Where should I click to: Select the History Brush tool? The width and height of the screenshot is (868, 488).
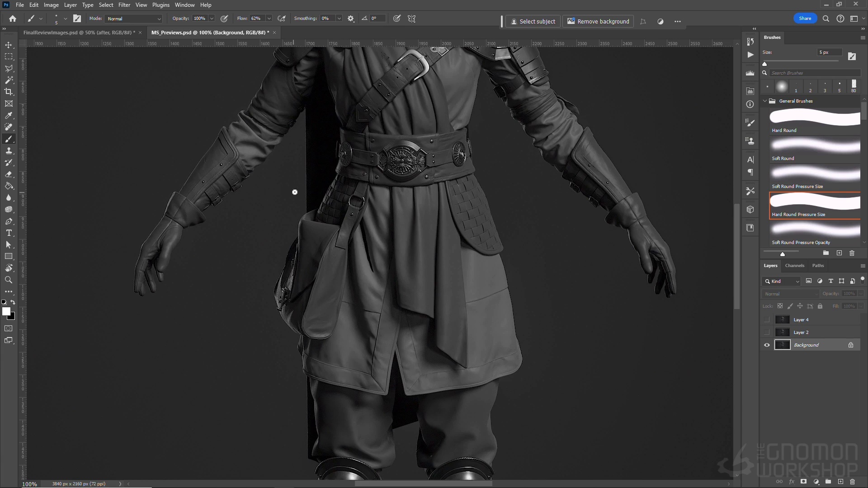pos(9,162)
